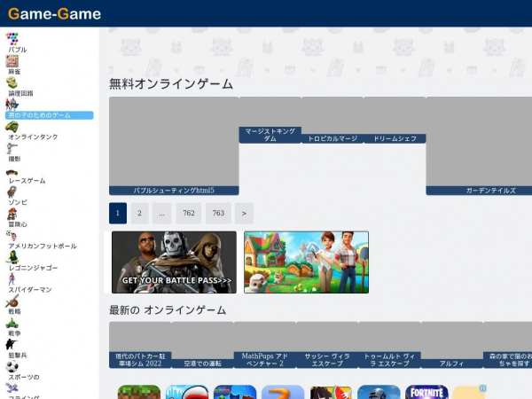This screenshot has height=399, width=532.
Task: Click the boys' games category icon
Action: (x=12, y=104)
